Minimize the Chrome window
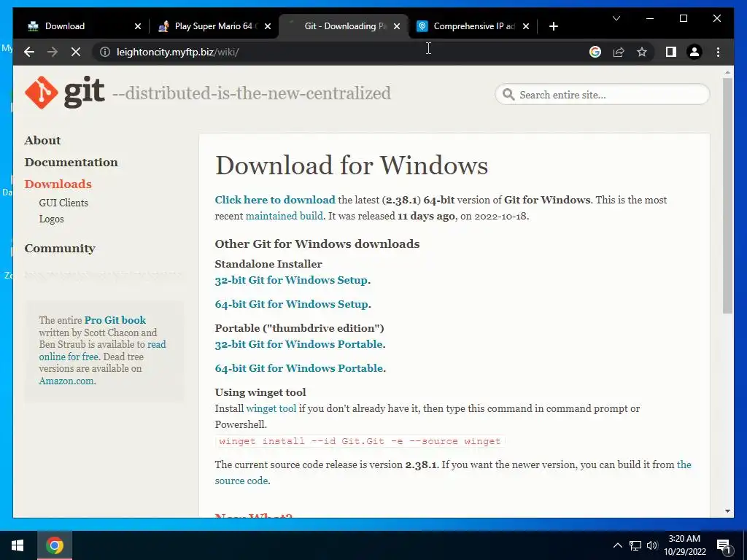The width and height of the screenshot is (747, 560). click(x=650, y=18)
